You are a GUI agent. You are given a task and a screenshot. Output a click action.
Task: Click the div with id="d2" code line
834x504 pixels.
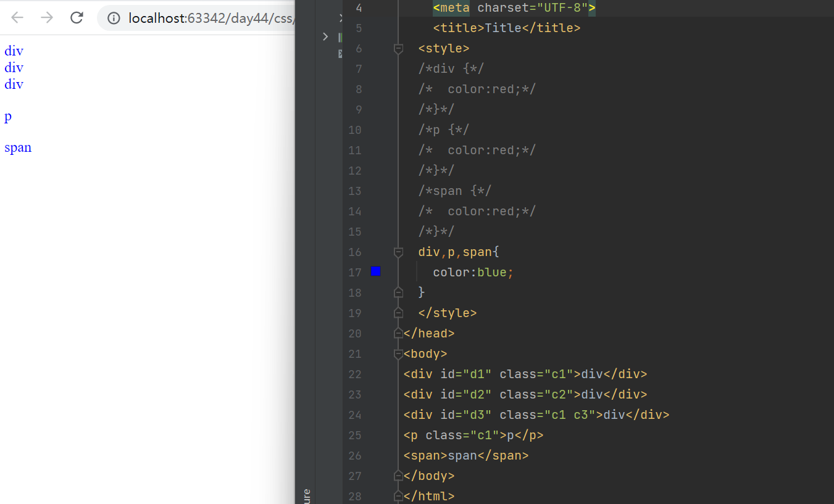tap(525, 394)
